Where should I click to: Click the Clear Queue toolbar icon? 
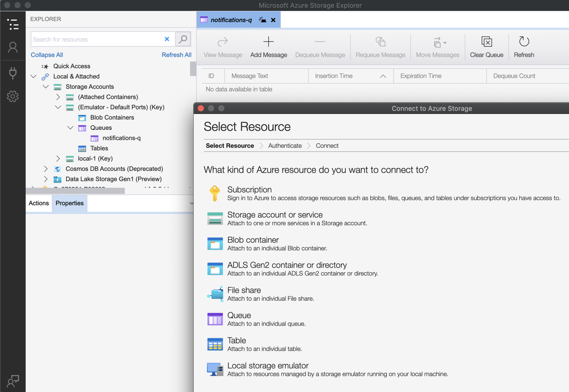tap(486, 42)
